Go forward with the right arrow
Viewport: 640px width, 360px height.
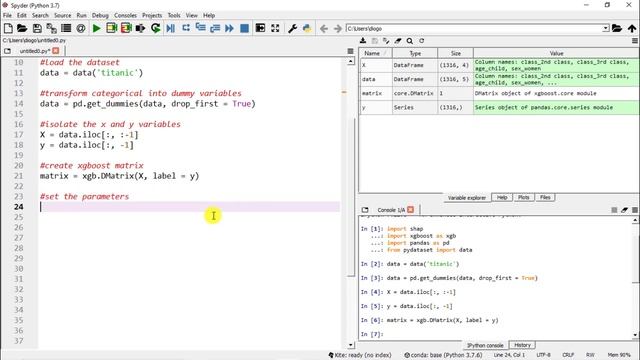(x=338, y=29)
